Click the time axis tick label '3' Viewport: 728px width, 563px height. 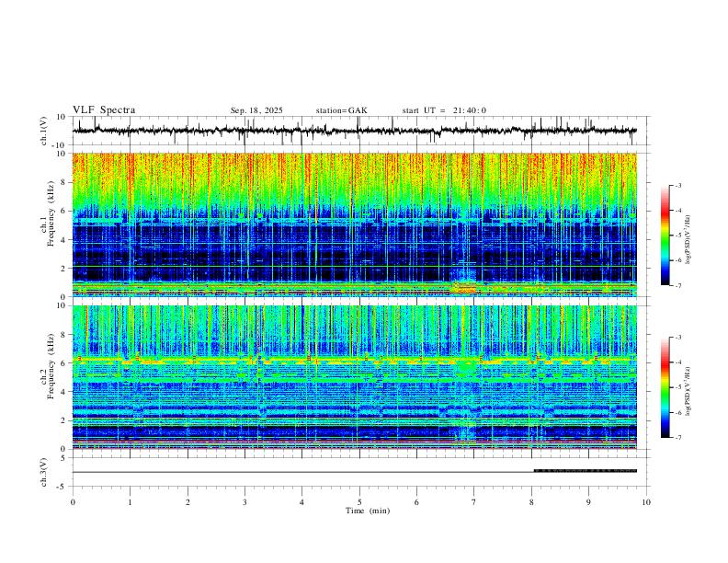[x=245, y=502]
